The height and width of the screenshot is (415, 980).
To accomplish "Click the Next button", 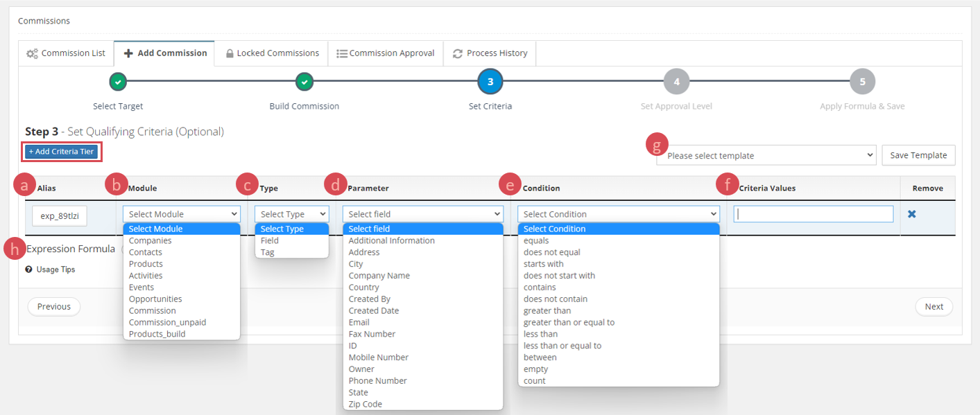I will [934, 307].
